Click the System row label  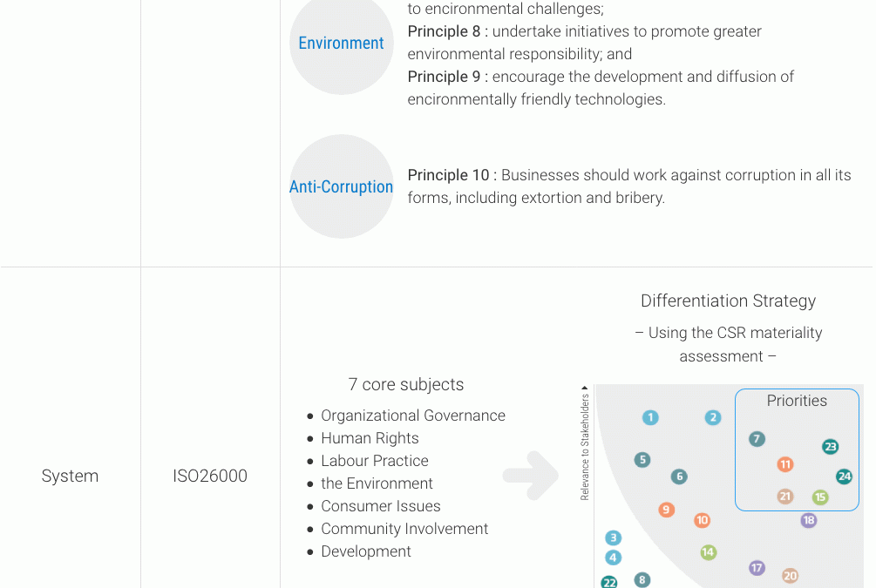pos(70,476)
